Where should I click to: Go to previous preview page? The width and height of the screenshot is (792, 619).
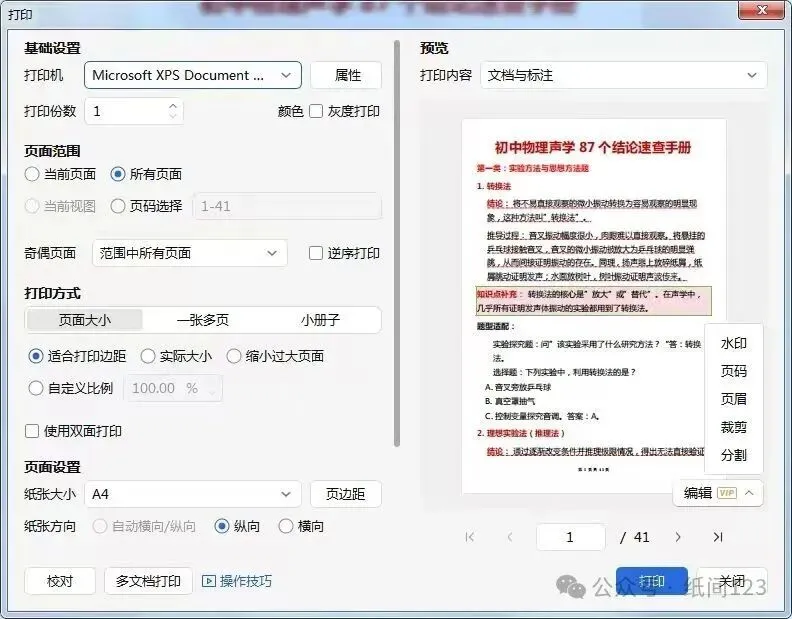(510, 537)
